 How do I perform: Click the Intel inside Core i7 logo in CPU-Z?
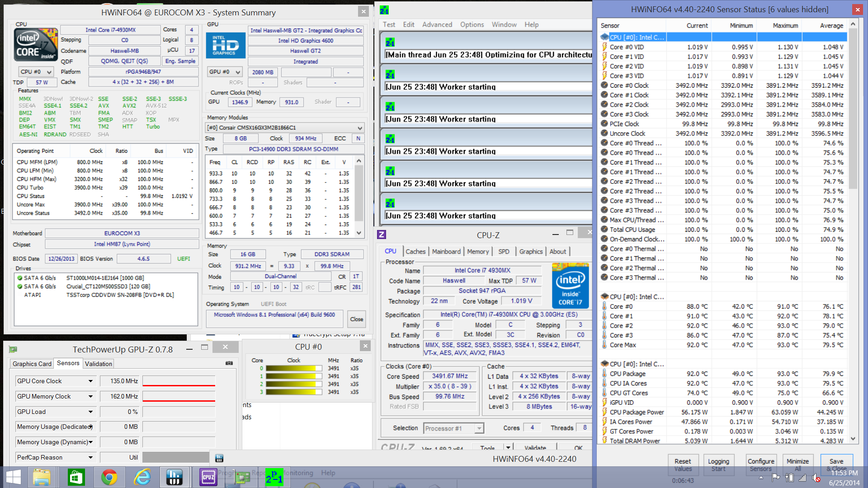(x=571, y=286)
